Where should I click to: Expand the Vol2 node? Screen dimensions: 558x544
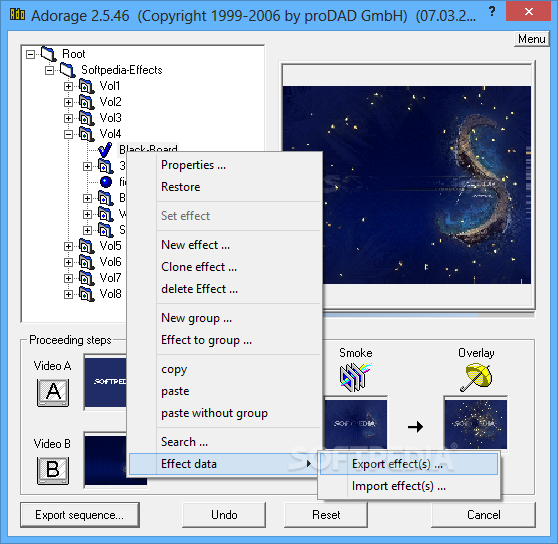pyautogui.click(x=68, y=102)
